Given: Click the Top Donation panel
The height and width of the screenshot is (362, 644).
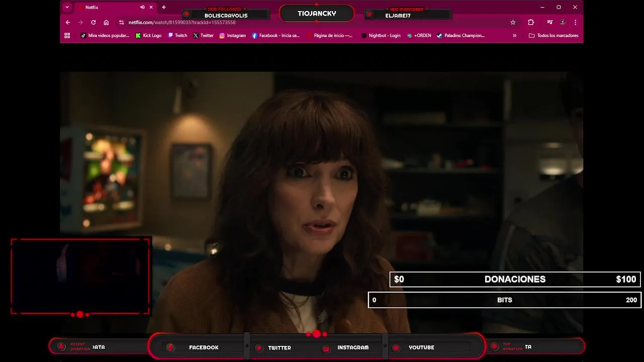Looking at the screenshot, I should [x=535, y=346].
